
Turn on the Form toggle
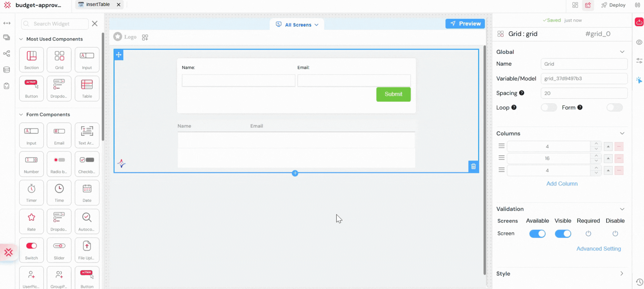[614, 108]
